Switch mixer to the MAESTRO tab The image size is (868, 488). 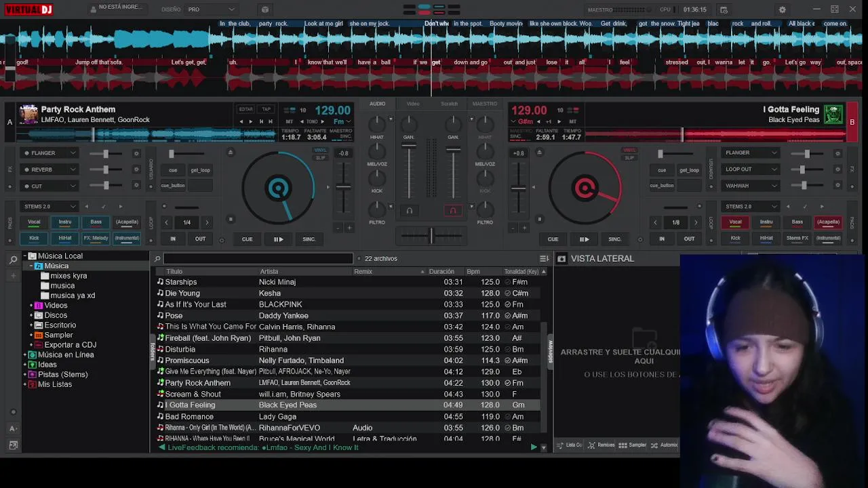pyautogui.click(x=484, y=104)
